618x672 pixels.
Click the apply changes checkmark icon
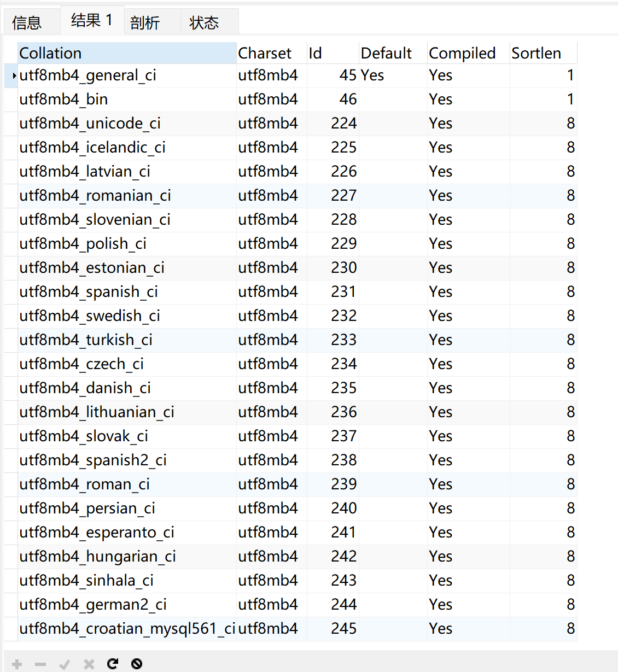(65, 664)
